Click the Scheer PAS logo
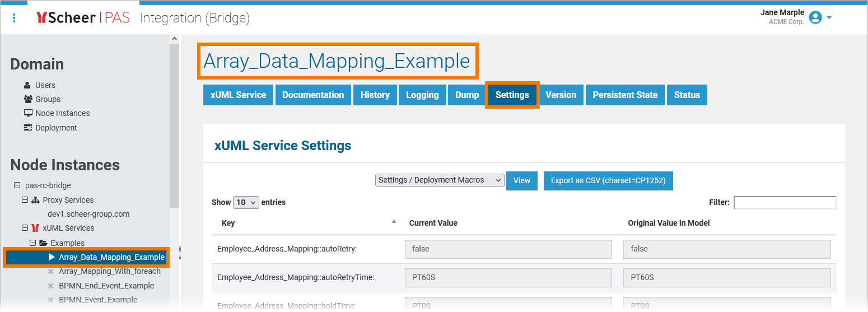Screen dimensions: 868x312 coord(83,18)
